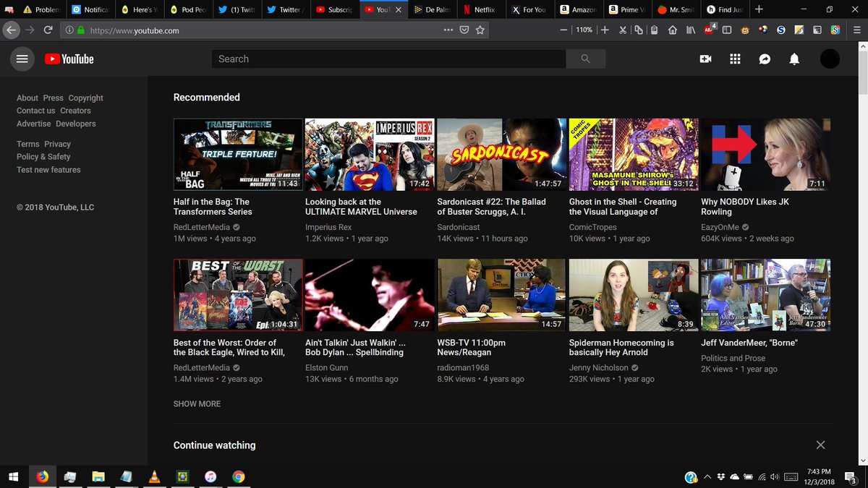Open VLC from the taskbar

click(x=154, y=476)
